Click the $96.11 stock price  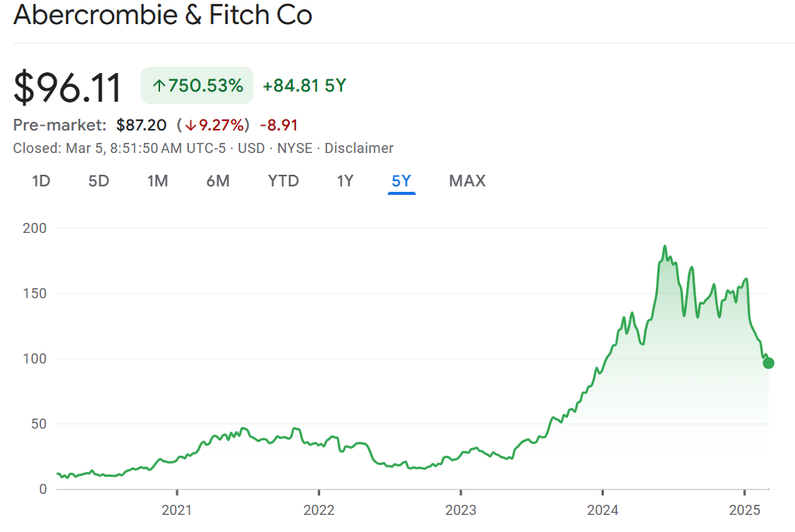pos(68,87)
